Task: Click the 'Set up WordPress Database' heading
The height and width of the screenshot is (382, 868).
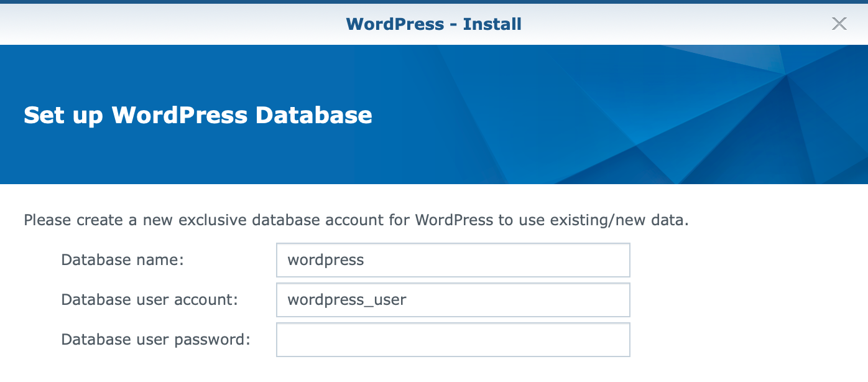Action: click(x=198, y=116)
